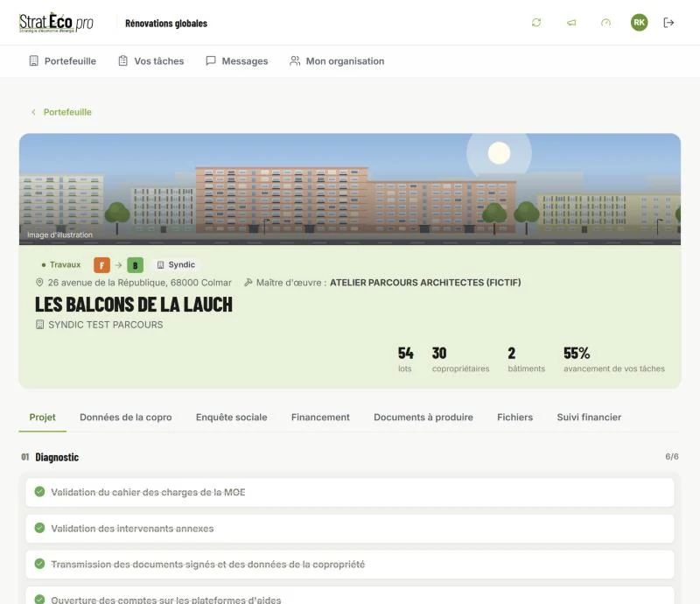Screen dimensions: 700x604
Task: Open the megaphone announcements icon
Action: [x=571, y=23]
